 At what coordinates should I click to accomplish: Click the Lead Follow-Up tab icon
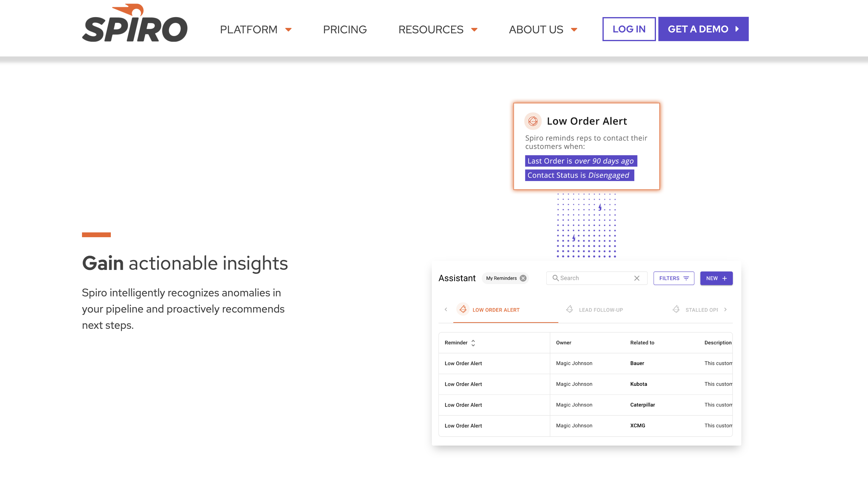569,309
